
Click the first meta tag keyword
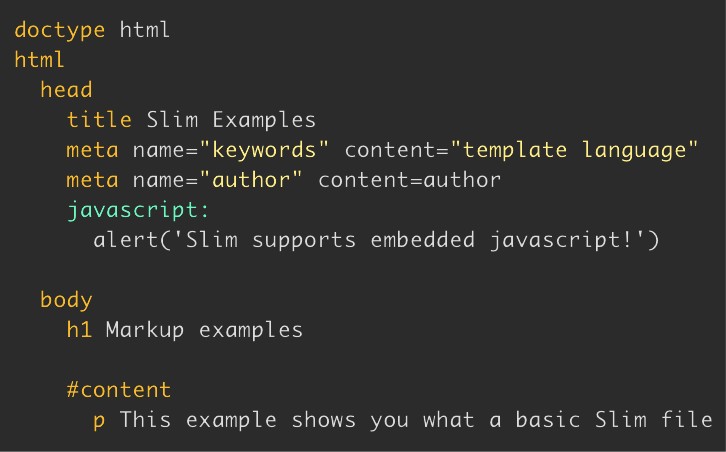pyautogui.click(x=92, y=151)
